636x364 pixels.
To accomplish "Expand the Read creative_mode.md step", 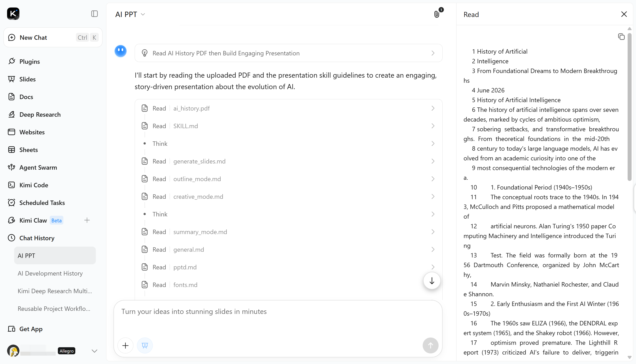I will [x=288, y=197].
